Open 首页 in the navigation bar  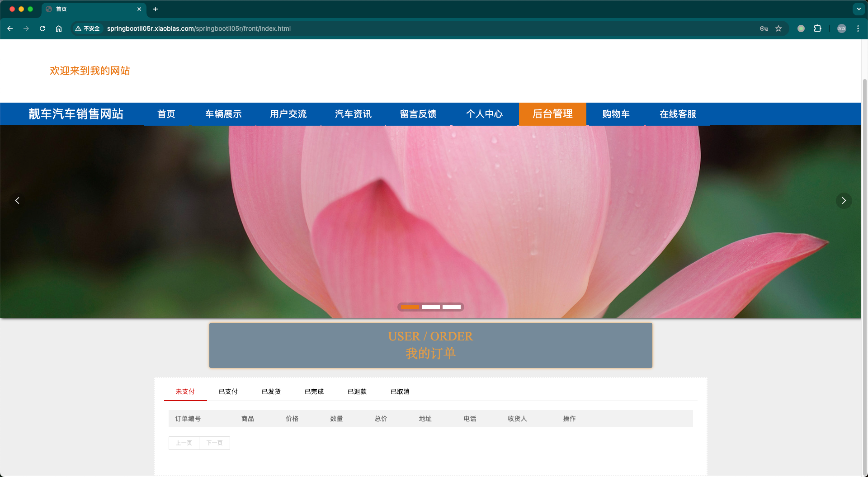(x=166, y=114)
